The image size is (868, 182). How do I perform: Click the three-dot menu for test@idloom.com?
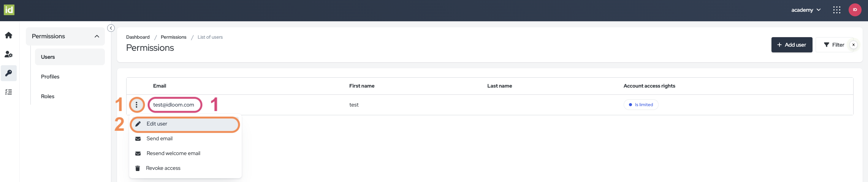tap(136, 105)
